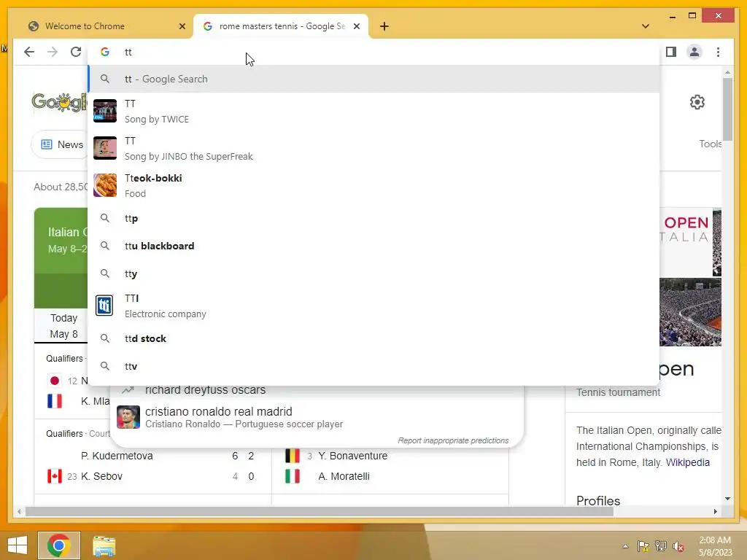The width and height of the screenshot is (747, 560).
Task: Click the vertical scrollbar thumb
Action: pos(727,109)
